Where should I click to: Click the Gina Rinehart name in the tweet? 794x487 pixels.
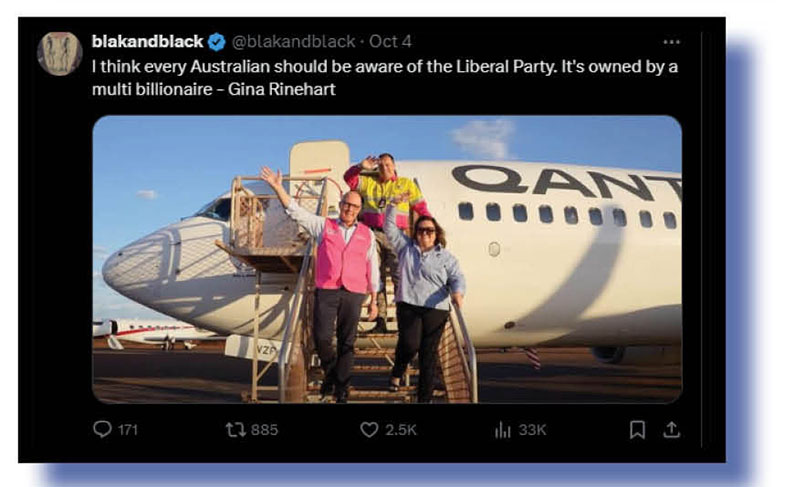(282, 89)
